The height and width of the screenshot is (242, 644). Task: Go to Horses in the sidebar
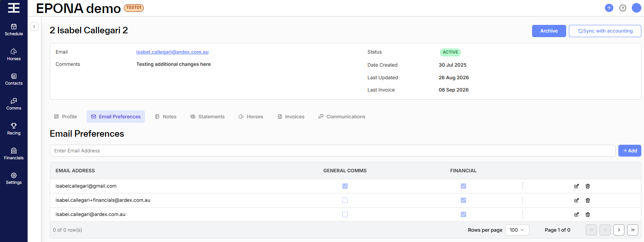point(14,54)
